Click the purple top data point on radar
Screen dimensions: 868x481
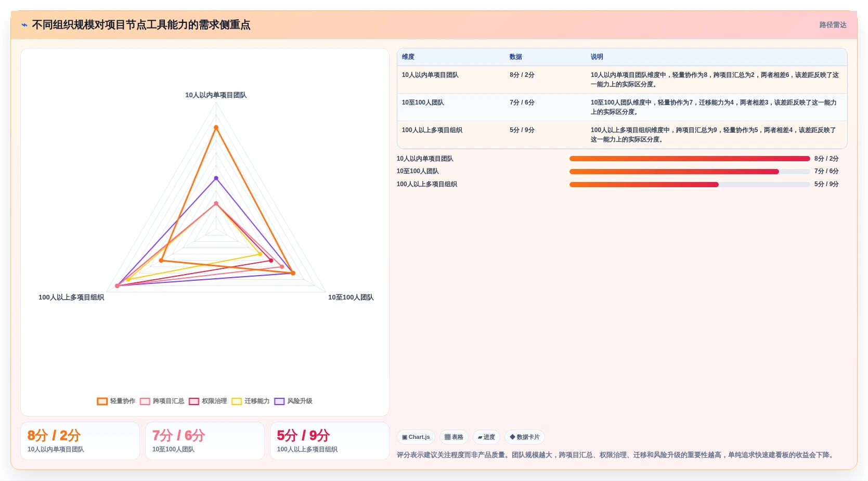[216, 178]
